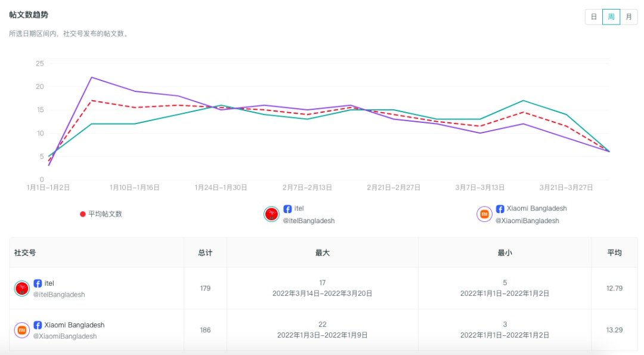Screen dimensions: 644x355
Task: Toggle 平均帖文数 series in legend
Action: [105, 214]
